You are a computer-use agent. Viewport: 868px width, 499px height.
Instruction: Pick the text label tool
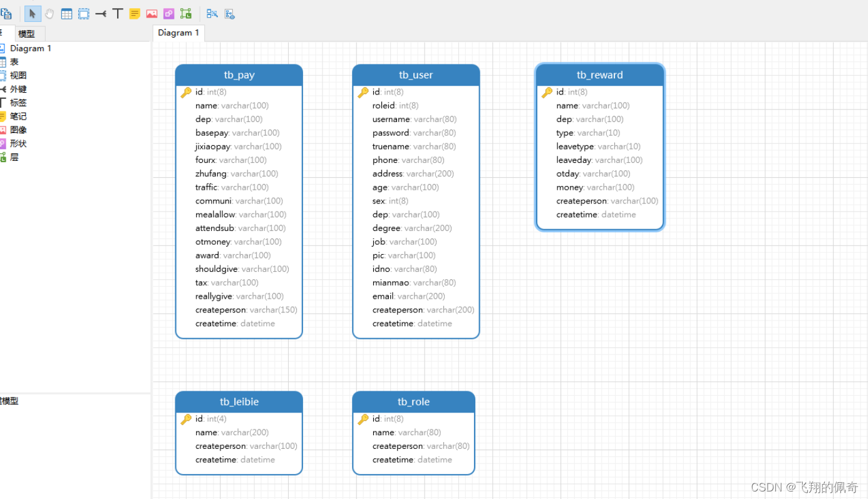[118, 13]
